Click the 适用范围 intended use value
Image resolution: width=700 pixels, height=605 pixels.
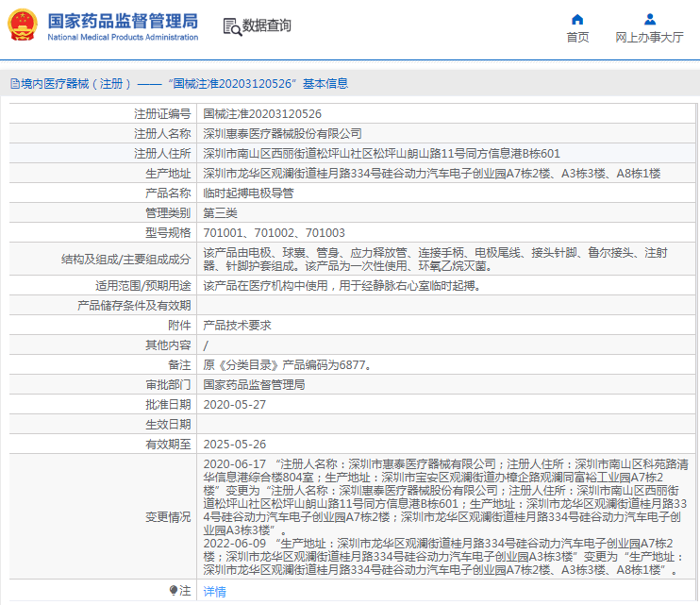[342, 285]
